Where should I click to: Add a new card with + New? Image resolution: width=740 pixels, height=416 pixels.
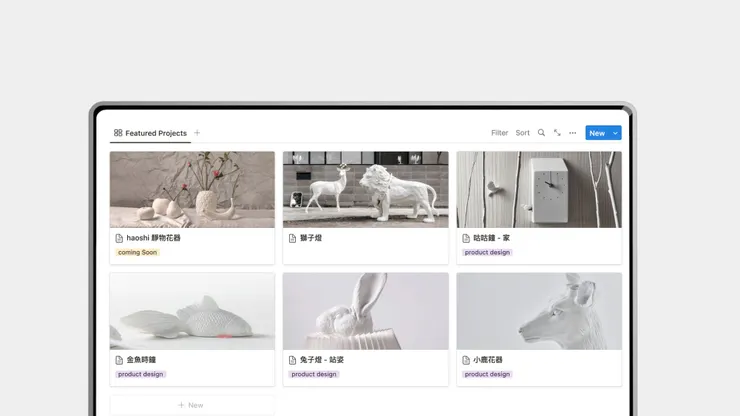click(x=192, y=405)
